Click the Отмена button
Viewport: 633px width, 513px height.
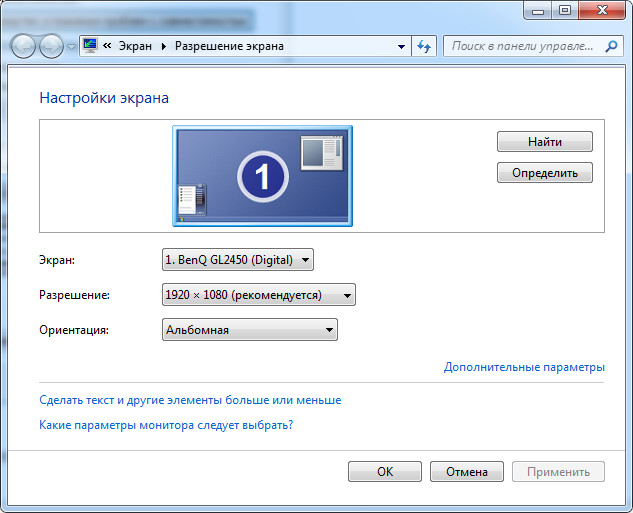[467, 471]
